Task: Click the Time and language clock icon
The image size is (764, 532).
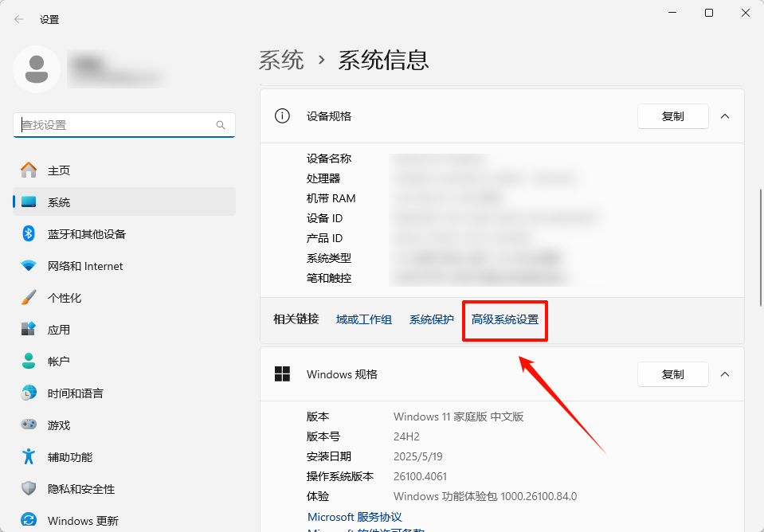Action: [x=29, y=393]
